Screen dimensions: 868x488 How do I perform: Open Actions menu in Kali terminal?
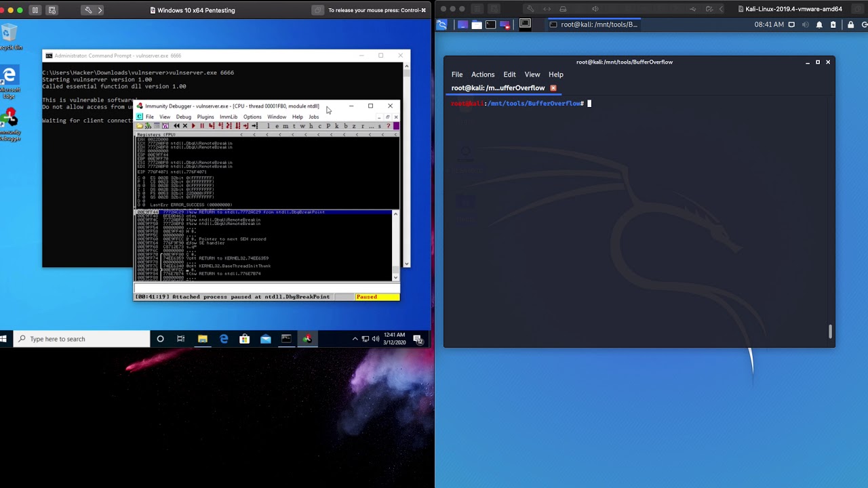(x=483, y=75)
